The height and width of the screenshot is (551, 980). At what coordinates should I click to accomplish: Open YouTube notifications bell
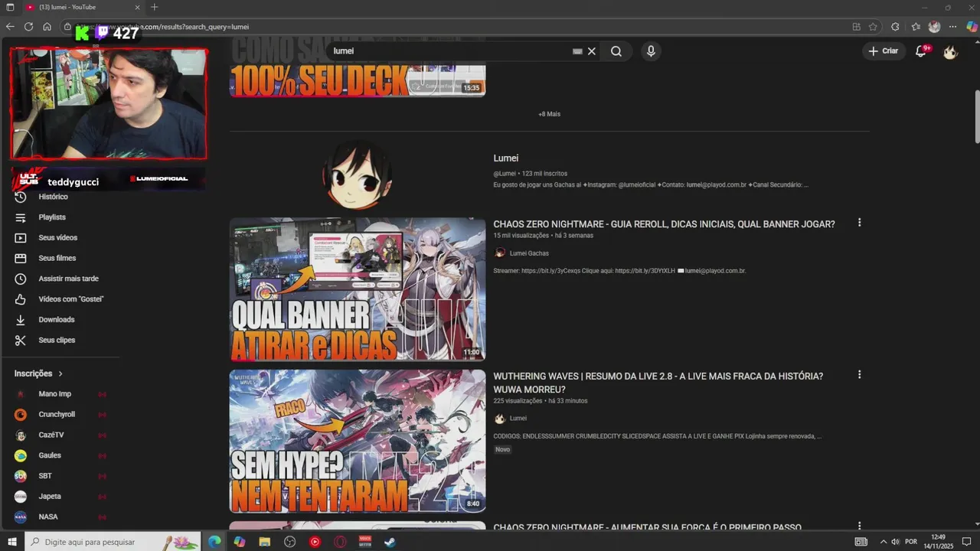coord(922,51)
